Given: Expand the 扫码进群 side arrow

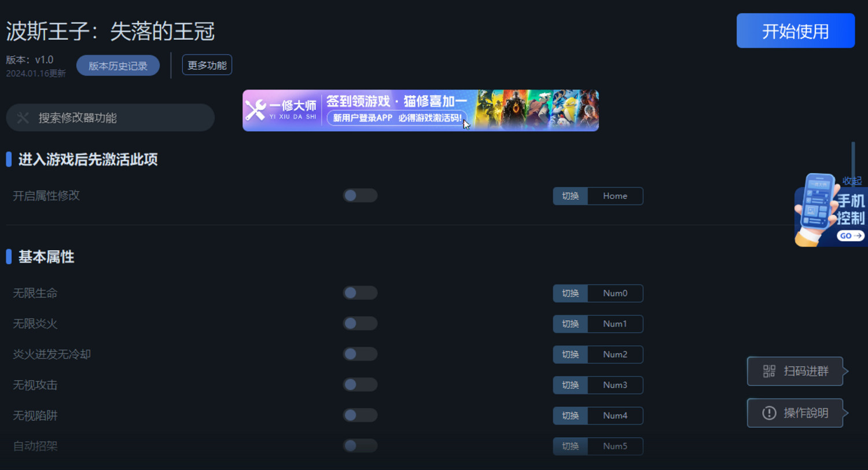Looking at the screenshot, I should pos(846,371).
